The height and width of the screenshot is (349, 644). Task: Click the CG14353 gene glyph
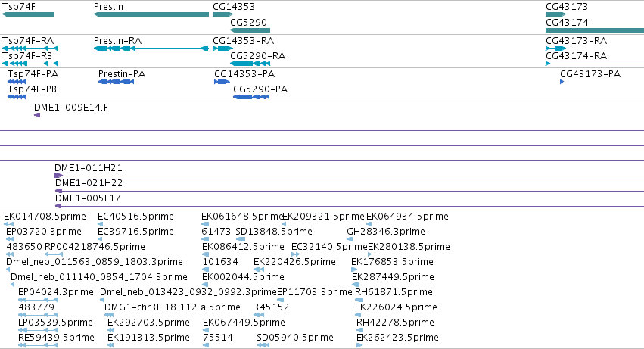223,14
